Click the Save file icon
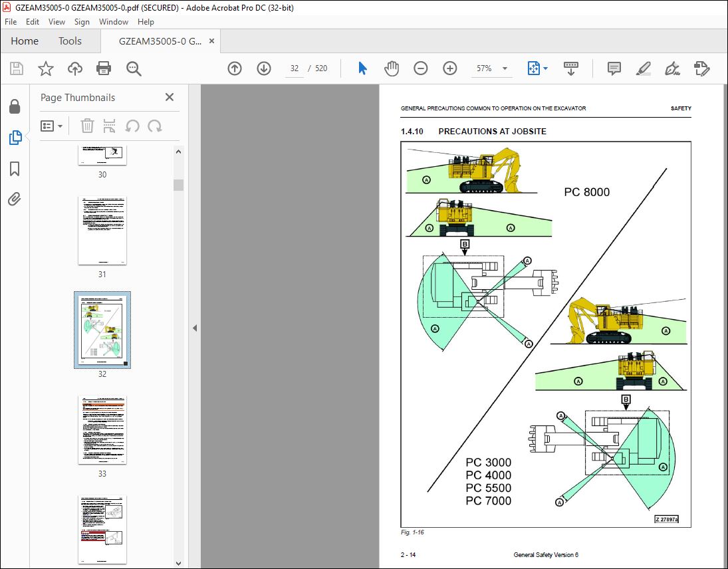The width and height of the screenshot is (728, 569). (17, 68)
